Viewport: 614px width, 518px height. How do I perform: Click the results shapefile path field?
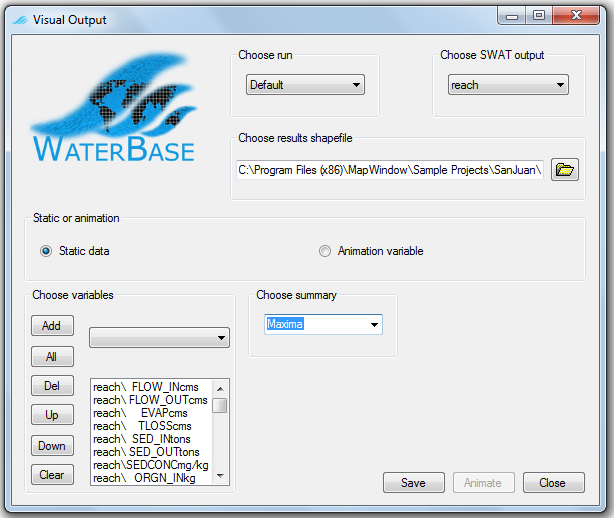click(x=390, y=170)
